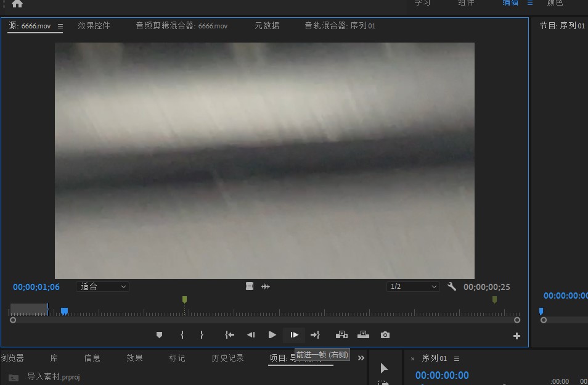Switch to 组件 workspace

pos(466,2)
